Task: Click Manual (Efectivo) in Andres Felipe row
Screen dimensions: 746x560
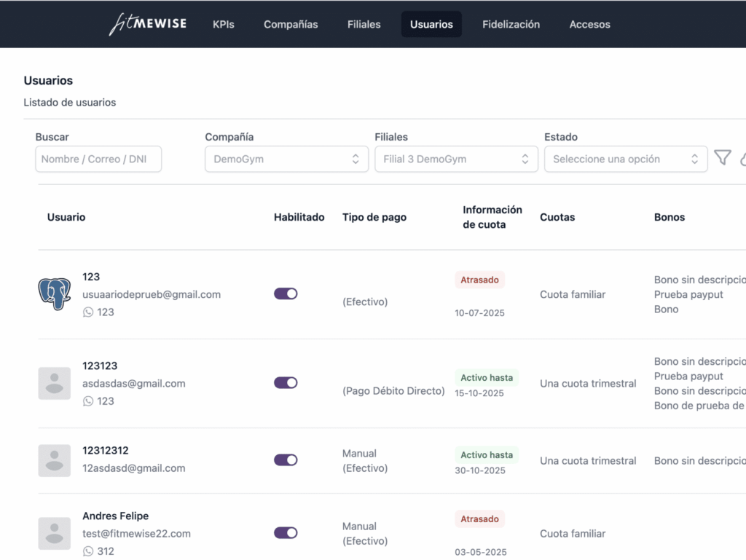Action: 365,533
